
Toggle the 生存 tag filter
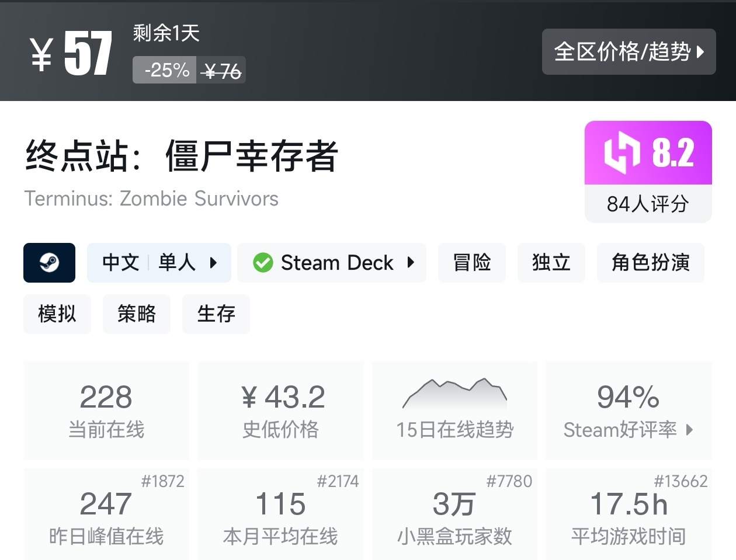(x=216, y=314)
